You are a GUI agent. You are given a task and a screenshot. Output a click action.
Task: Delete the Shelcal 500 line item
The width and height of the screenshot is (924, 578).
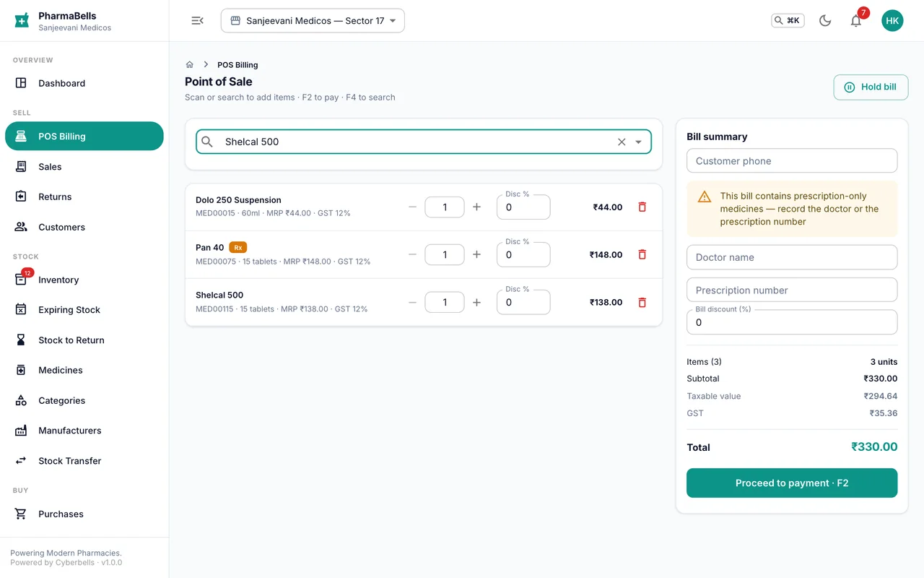coord(642,302)
